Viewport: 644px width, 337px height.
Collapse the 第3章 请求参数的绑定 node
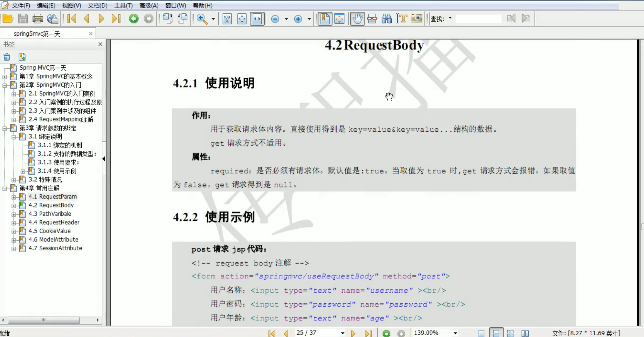(x=5, y=129)
